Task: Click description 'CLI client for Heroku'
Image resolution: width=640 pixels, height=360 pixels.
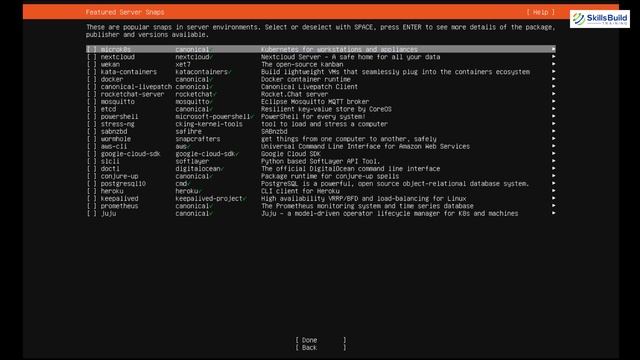Action: tap(300, 191)
